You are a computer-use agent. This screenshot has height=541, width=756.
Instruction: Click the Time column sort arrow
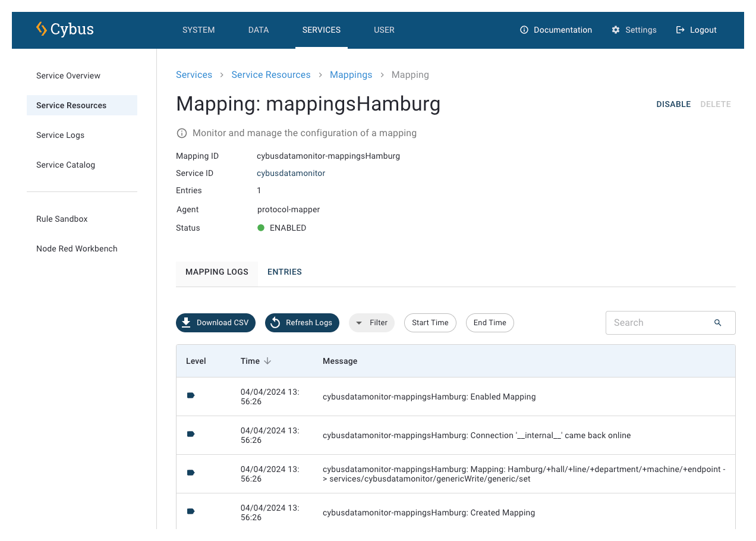[267, 361]
